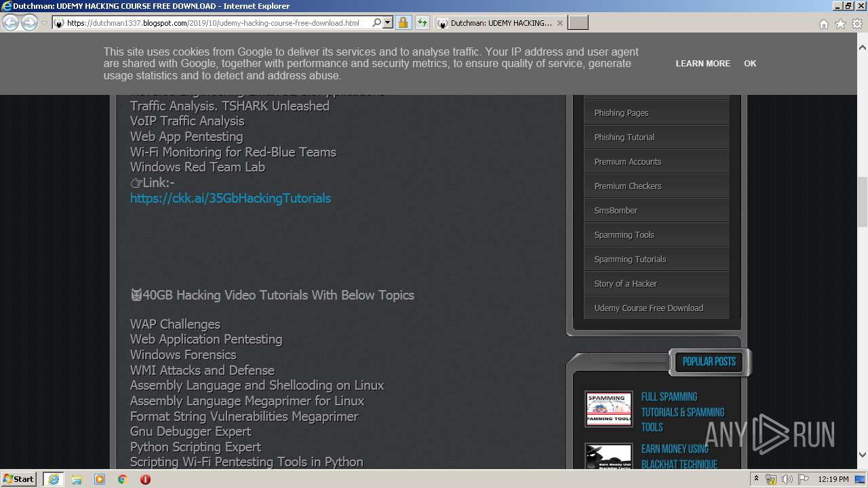Click the Internet Explorer window title icon
The height and width of the screenshot is (488, 868).
[x=7, y=6]
